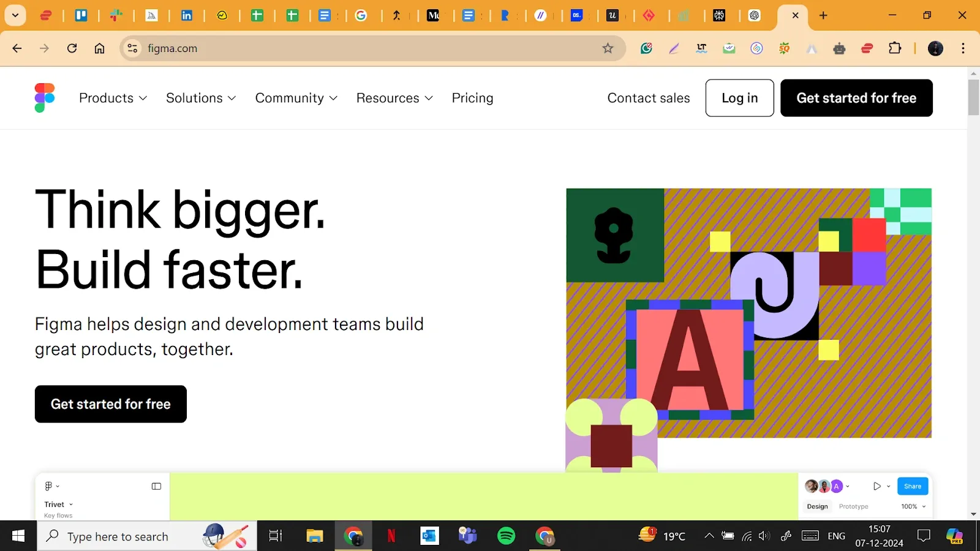Bookmark this page with the star icon

click(607, 48)
